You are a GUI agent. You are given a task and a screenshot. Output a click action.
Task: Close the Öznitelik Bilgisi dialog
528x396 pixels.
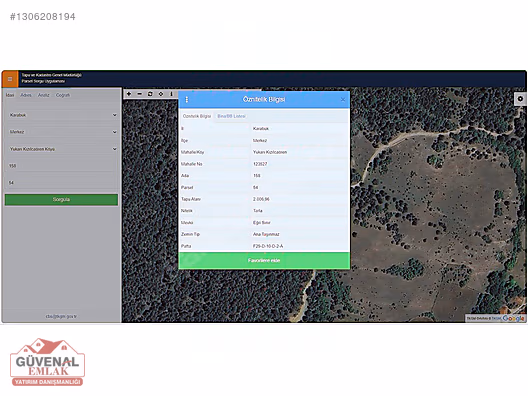[x=343, y=100]
